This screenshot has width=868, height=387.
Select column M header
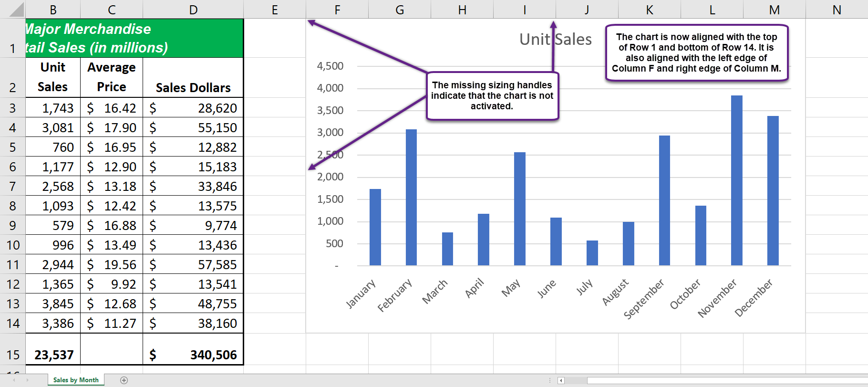pyautogui.click(x=775, y=10)
